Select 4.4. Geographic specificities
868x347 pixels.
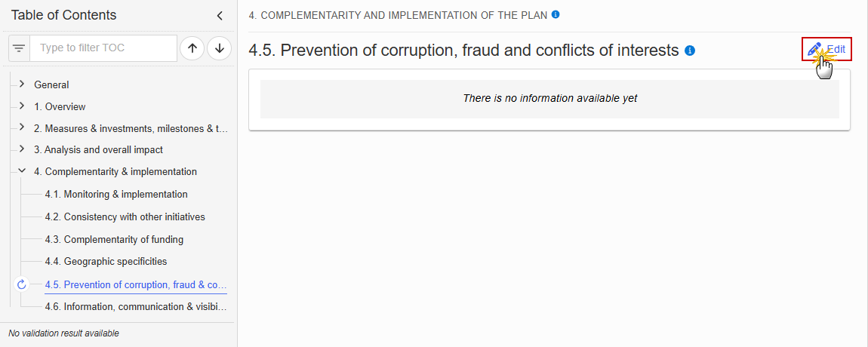(x=106, y=261)
